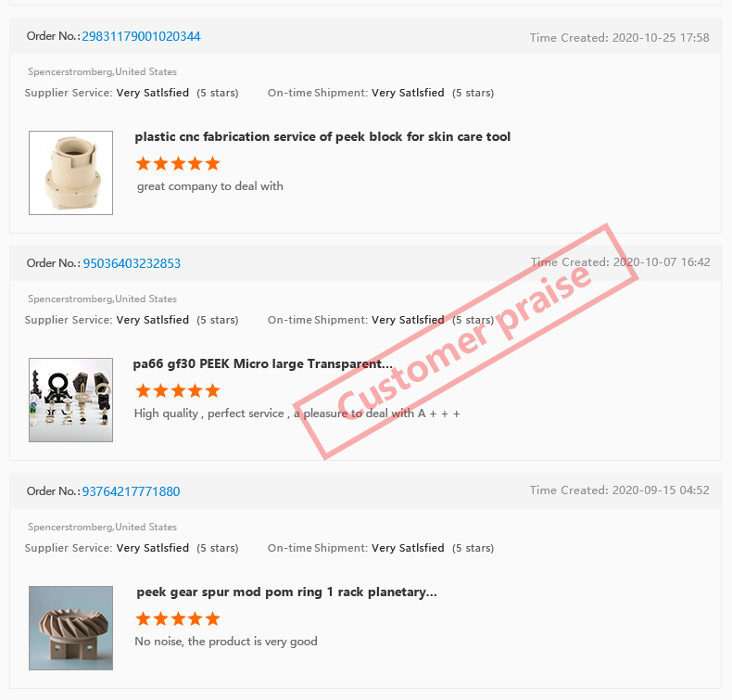
Task: Click Spencerstromberg reviewer name in first review
Action: (x=70, y=72)
